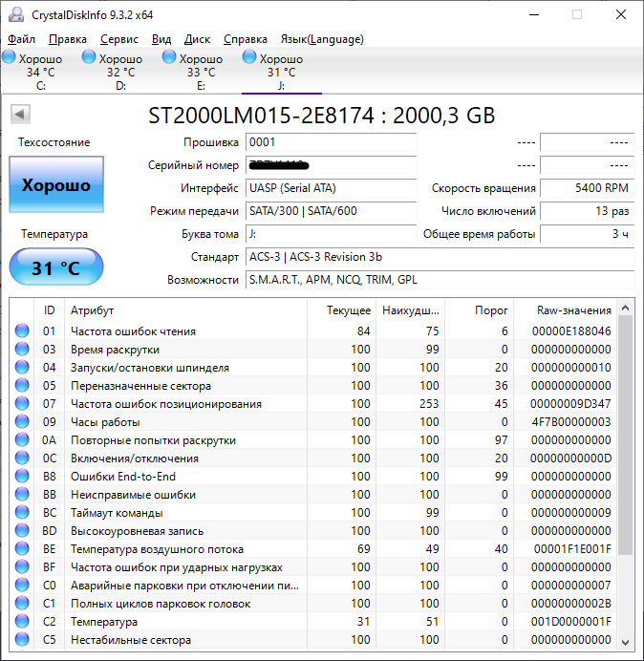Click the 31 °C temperature button
644x661 pixels.
click(x=56, y=267)
